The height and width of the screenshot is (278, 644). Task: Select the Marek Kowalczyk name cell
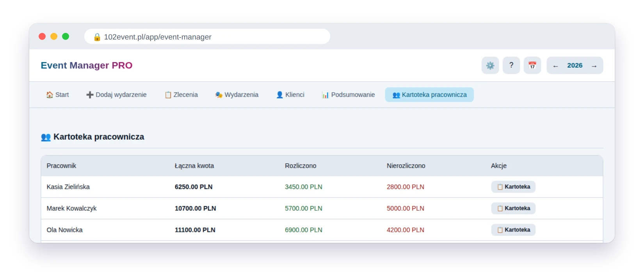72,208
